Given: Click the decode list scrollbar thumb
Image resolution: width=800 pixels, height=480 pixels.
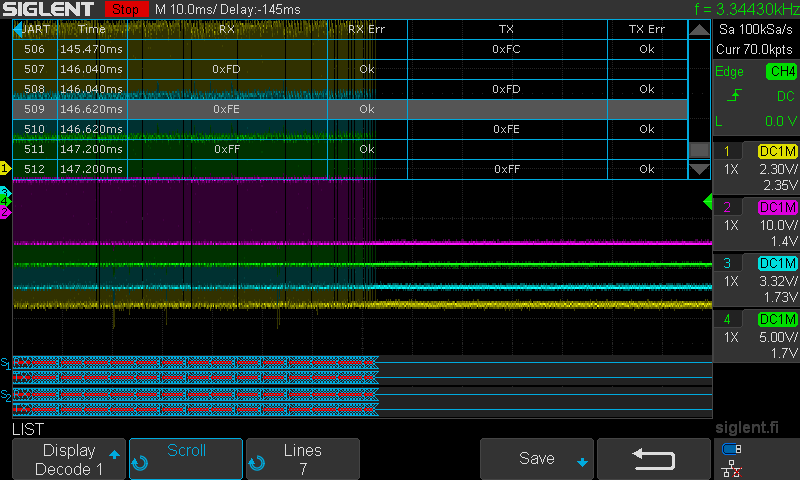Looking at the screenshot, I should (699, 150).
